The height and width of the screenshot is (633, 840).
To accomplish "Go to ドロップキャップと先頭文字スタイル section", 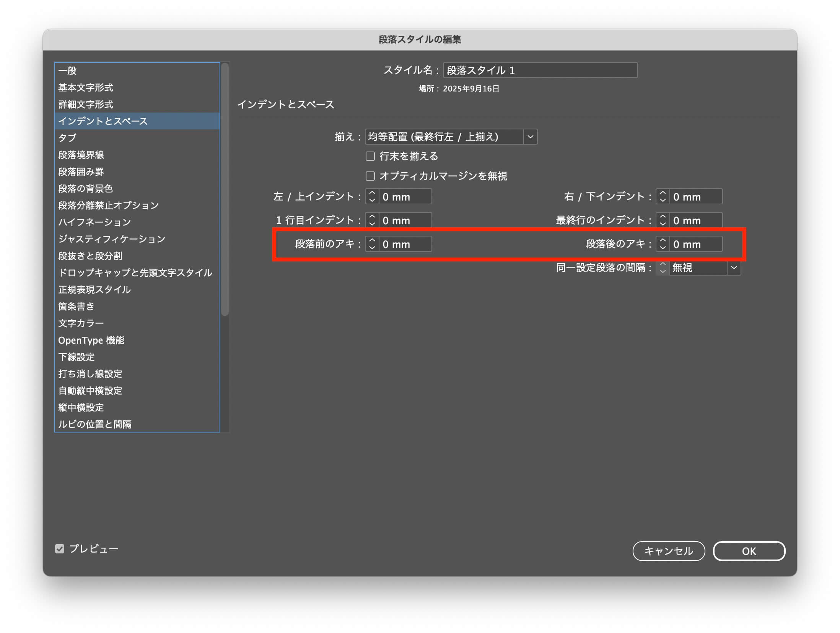I will (135, 273).
